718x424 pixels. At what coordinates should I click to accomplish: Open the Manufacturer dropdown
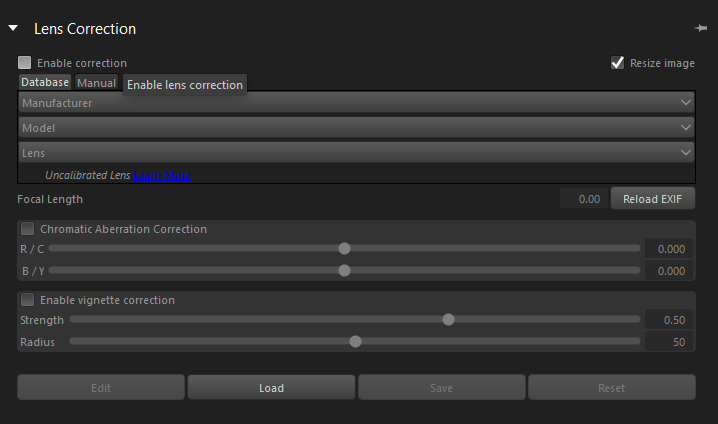pyautogui.click(x=356, y=103)
